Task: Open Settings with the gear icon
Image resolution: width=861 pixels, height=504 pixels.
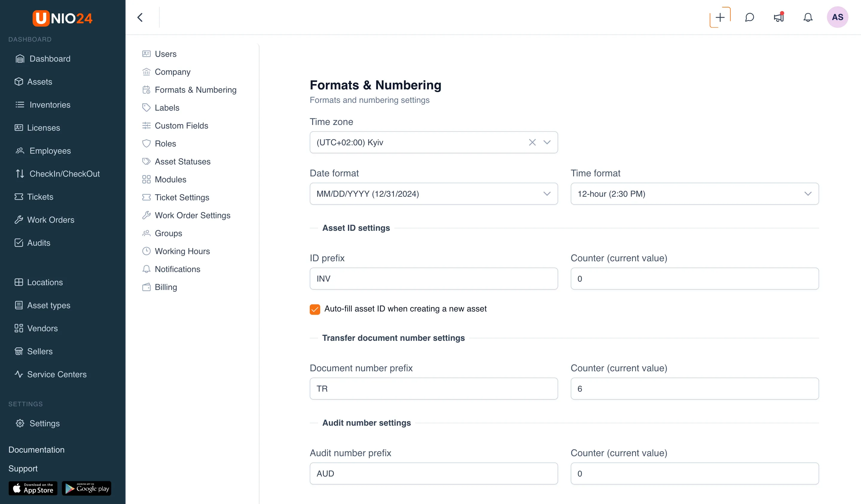Action: point(38,423)
